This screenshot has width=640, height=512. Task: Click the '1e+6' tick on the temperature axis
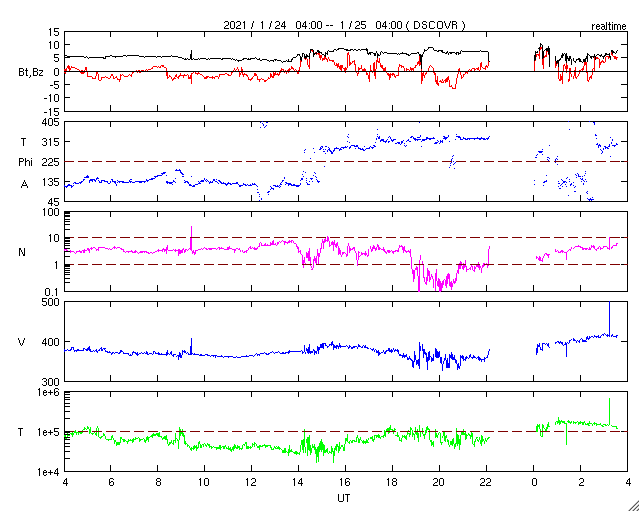49,392
